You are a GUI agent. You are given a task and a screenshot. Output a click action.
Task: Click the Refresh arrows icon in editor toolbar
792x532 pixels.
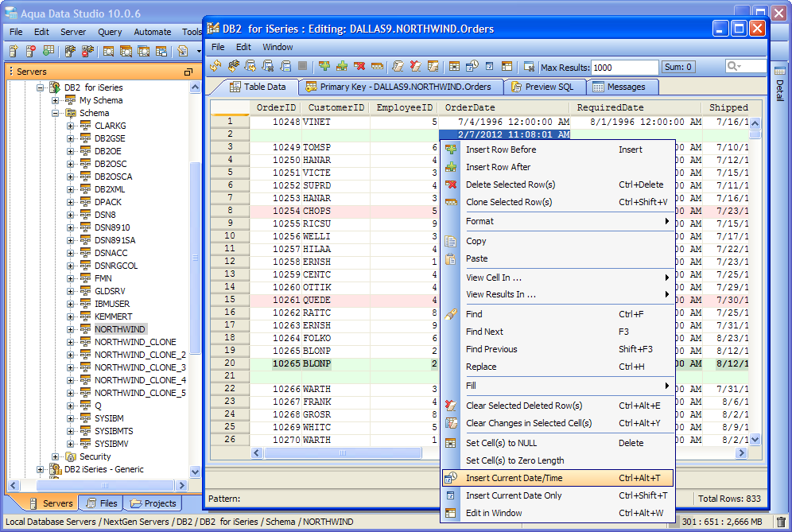click(216, 66)
